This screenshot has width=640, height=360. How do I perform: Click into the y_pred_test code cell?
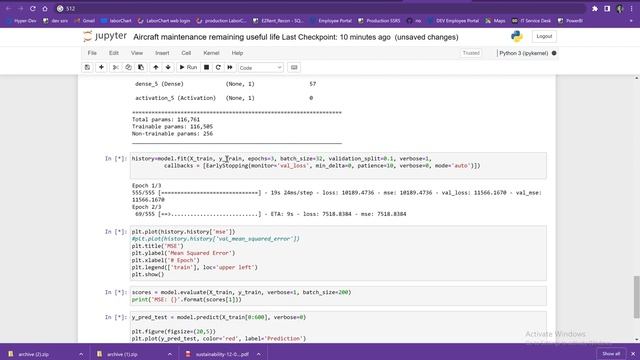[338, 327]
